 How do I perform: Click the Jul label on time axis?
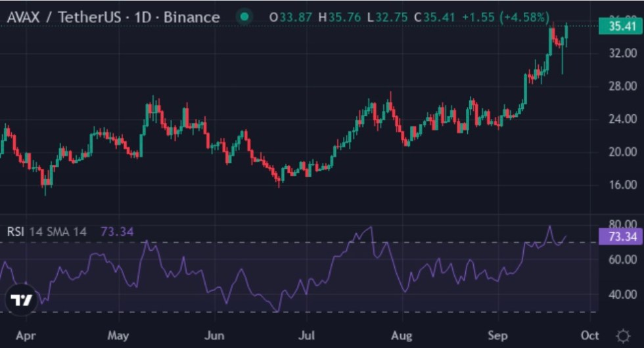pyautogui.click(x=306, y=336)
